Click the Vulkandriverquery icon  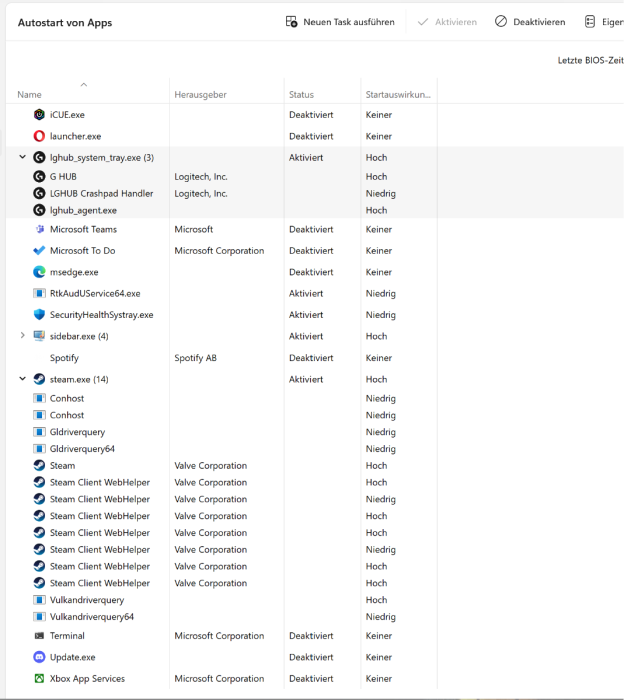39,600
